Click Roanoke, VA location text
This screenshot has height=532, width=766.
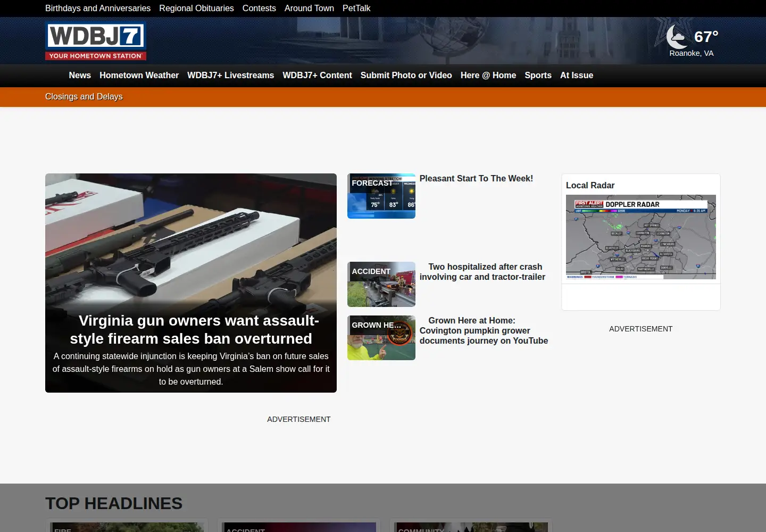pyautogui.click(x=692, y=53)
